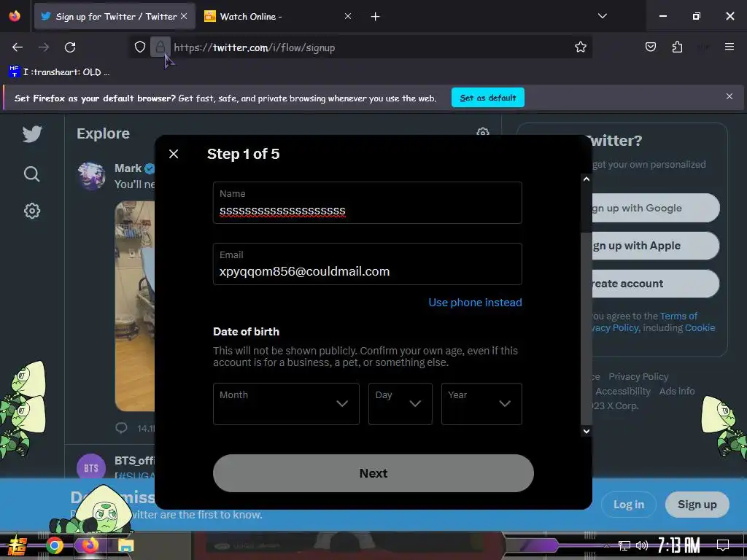Click the Log in button
Image resolution: width=747 pixels, height=560 pixels.
click(628, 505)
